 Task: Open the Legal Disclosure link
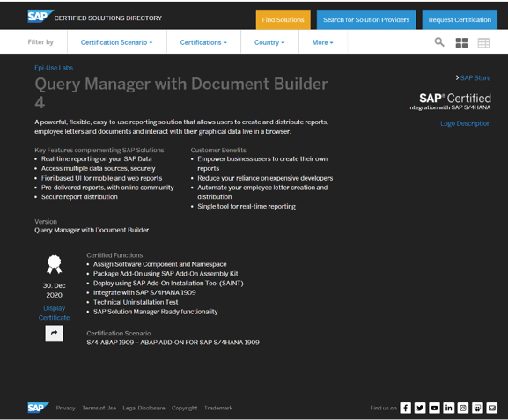point(144,408)
